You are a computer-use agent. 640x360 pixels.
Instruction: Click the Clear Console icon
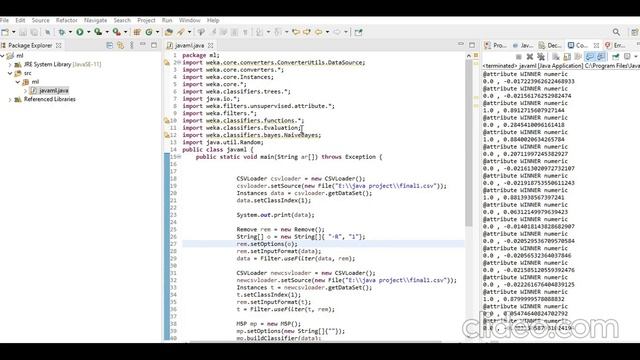tap(556, 56)
